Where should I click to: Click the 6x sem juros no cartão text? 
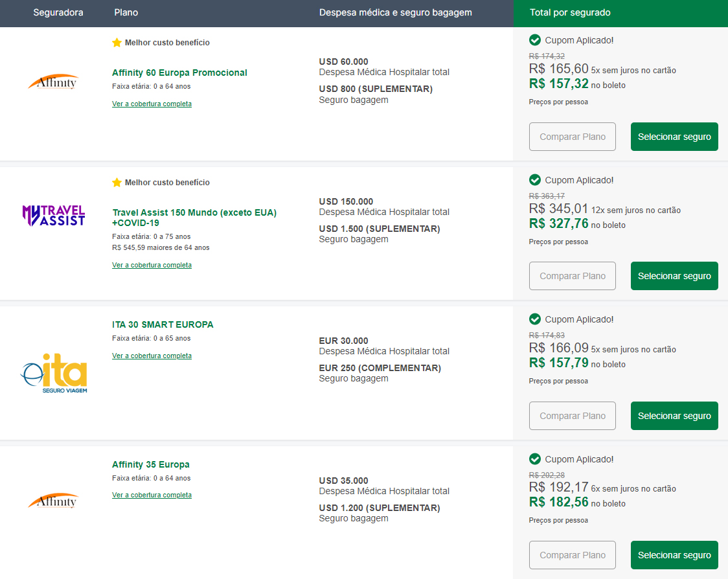pos(633,488)
